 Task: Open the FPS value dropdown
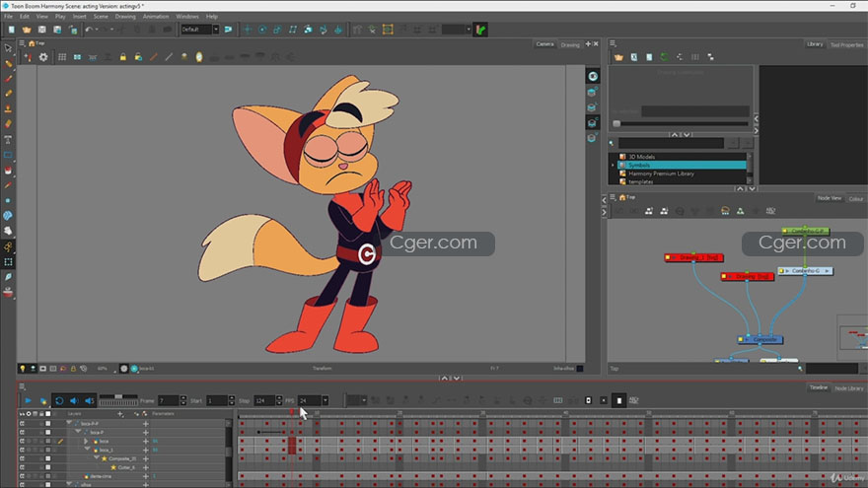pos(325,400)
